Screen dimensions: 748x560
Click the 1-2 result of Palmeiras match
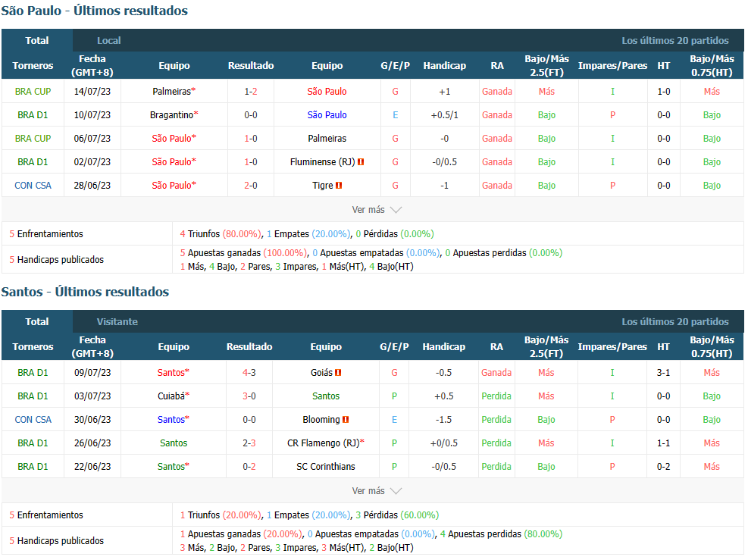251,91
